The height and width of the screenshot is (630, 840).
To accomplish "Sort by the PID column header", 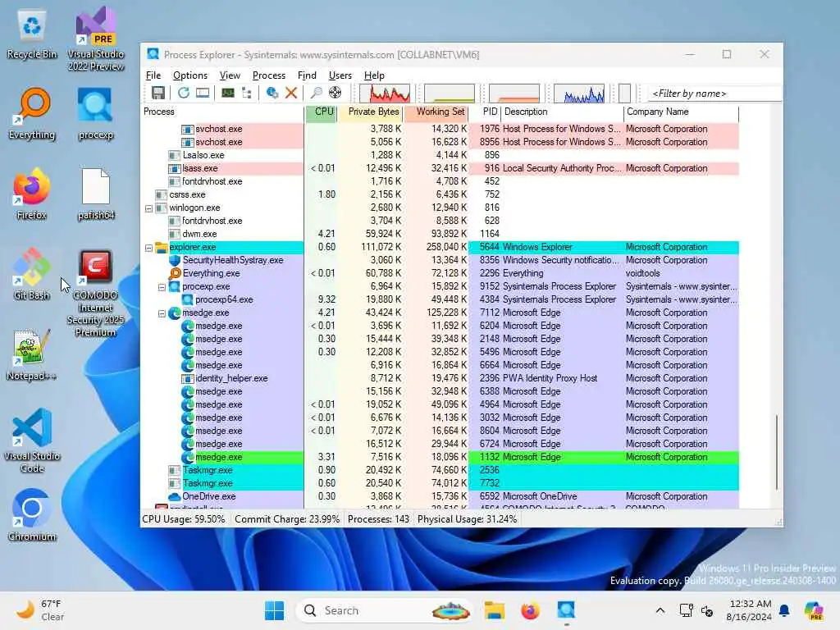I will pos(486,112).
